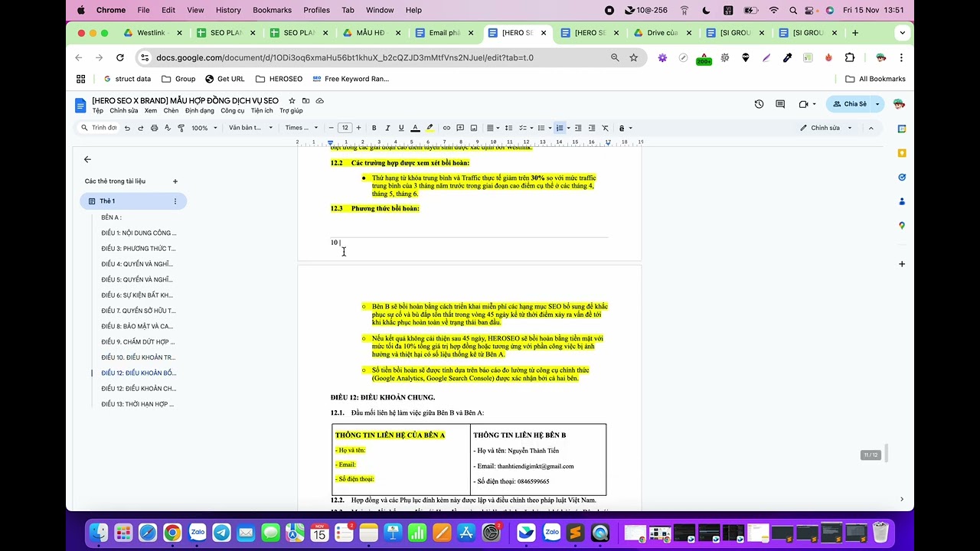
Task: Move the document with folder icon
Action: [x=305, y=101]
